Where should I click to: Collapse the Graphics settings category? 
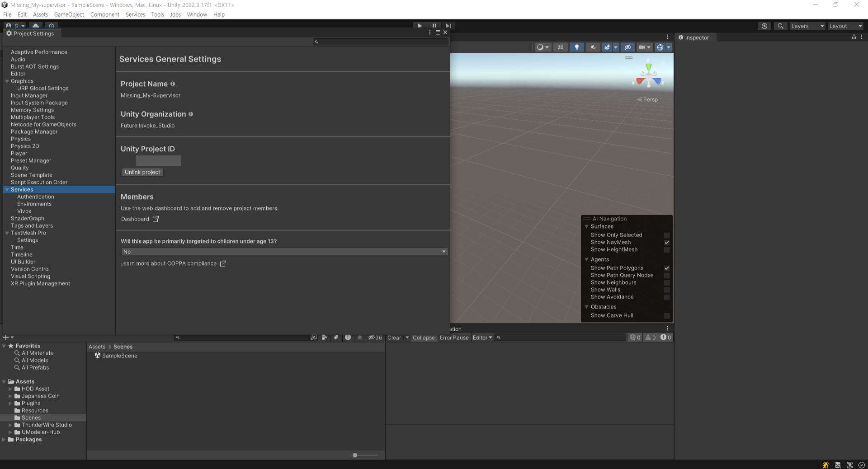(7, 81)
